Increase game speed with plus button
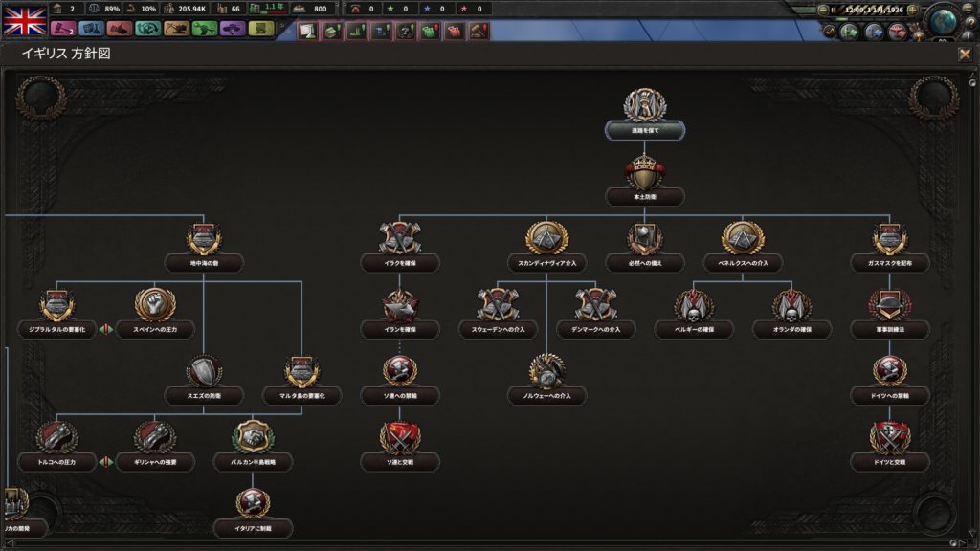The image size is (980, 551). (x=912, y=10)
